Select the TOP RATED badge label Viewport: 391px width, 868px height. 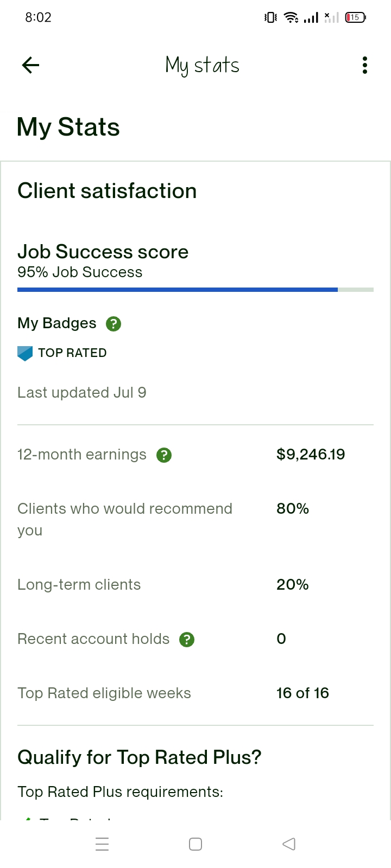pyautogui.click(x=72, y=353)
